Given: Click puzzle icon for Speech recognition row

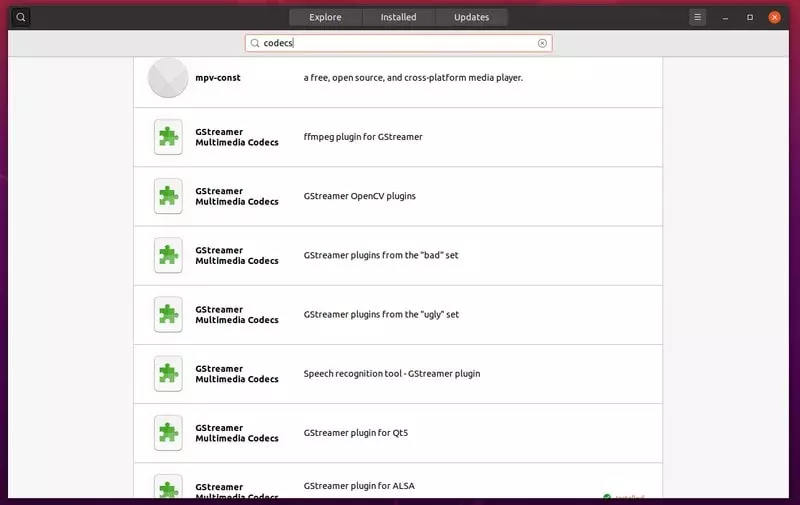Looking at the screenshot, I should click(168, 373).
